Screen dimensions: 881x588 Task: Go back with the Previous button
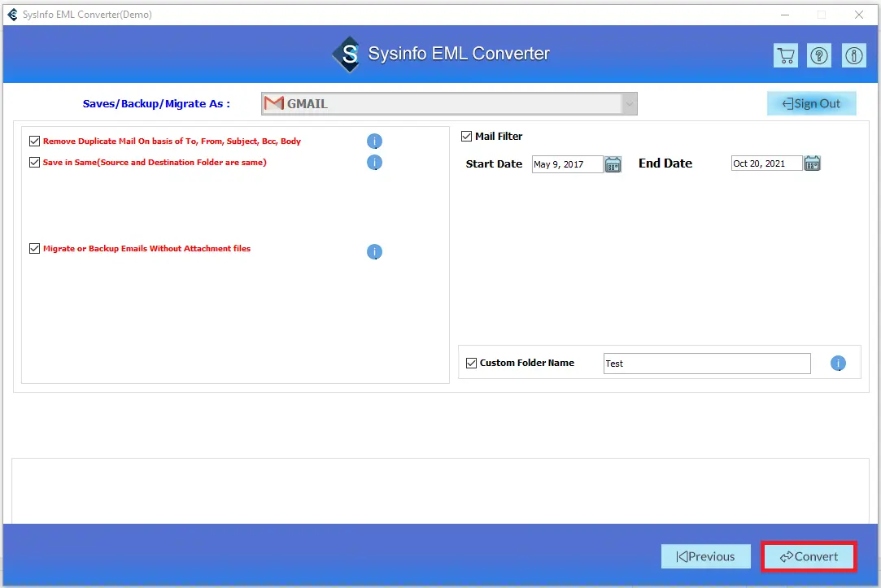tap(706, 556)
